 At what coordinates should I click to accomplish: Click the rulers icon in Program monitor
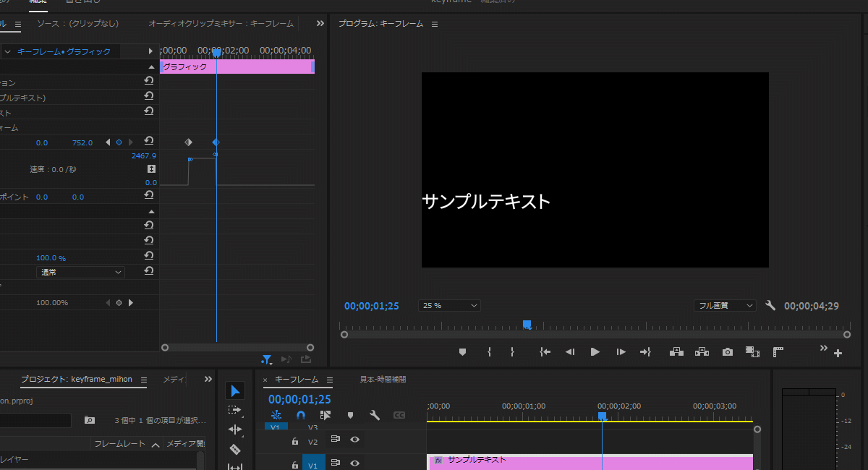click(778, 352)
